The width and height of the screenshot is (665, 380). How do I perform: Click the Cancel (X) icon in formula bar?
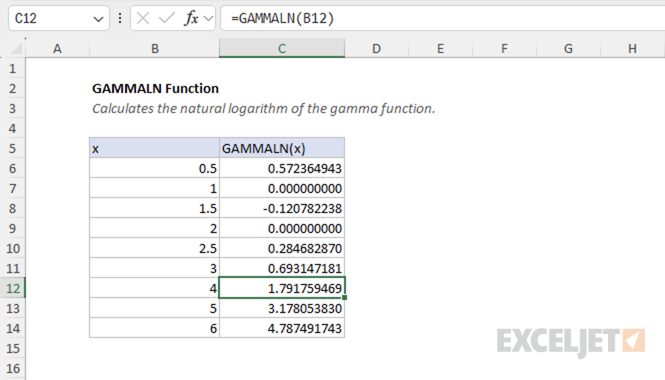tap(143, 18)
